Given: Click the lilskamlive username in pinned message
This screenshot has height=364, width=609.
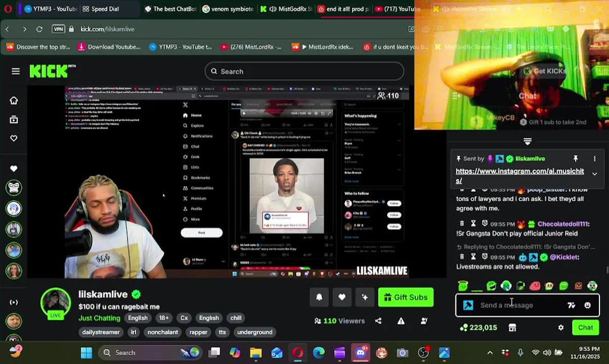Looking at the screenshot, I should coord(530,159).
